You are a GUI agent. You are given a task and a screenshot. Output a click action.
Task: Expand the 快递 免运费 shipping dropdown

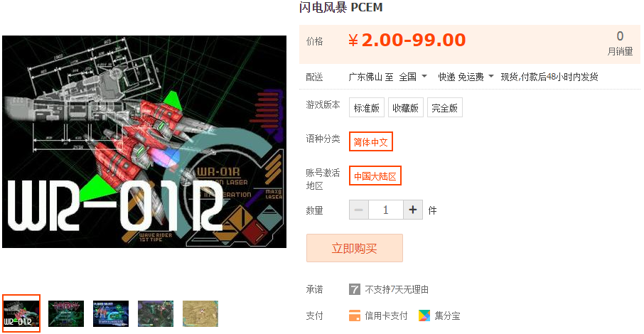(466, 77)
